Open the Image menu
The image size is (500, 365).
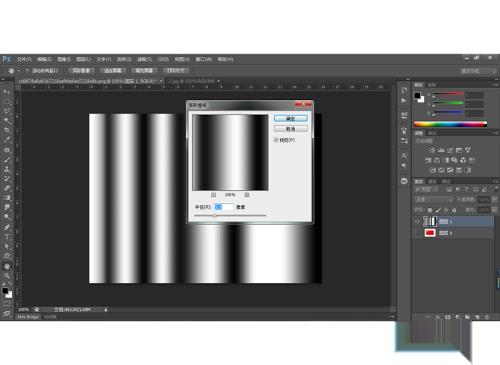coord(64,59)
